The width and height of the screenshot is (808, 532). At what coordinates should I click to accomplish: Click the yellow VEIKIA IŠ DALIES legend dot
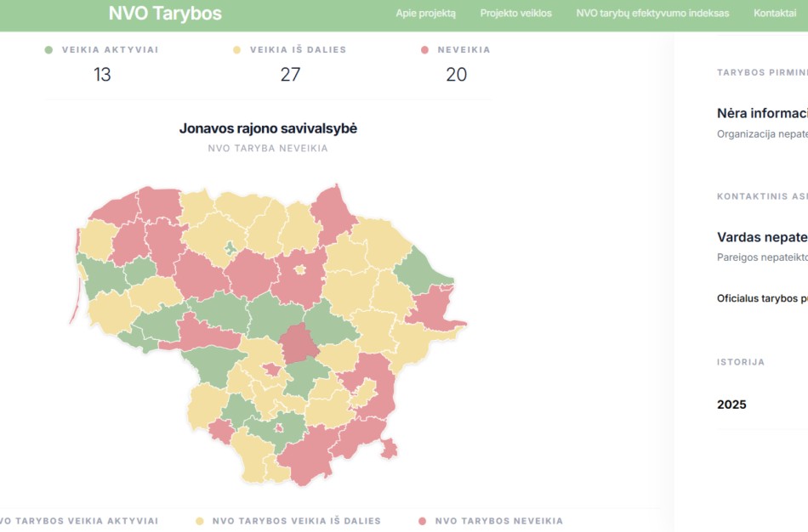[236, 49]
